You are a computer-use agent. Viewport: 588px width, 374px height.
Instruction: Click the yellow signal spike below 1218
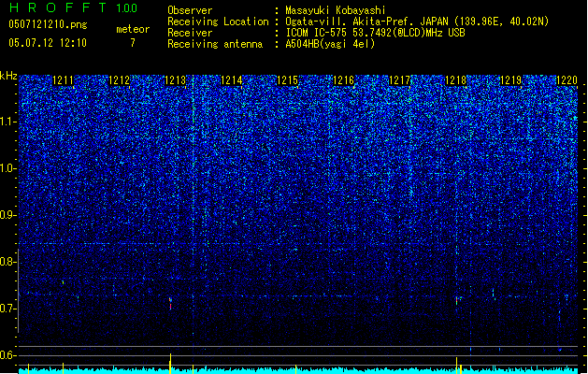tap(456, 366)
